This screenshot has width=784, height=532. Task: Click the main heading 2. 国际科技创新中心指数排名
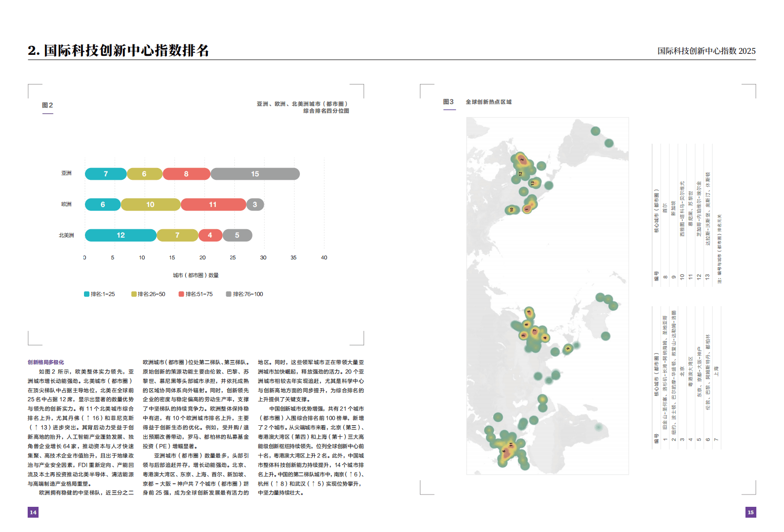tap(119, 50)
